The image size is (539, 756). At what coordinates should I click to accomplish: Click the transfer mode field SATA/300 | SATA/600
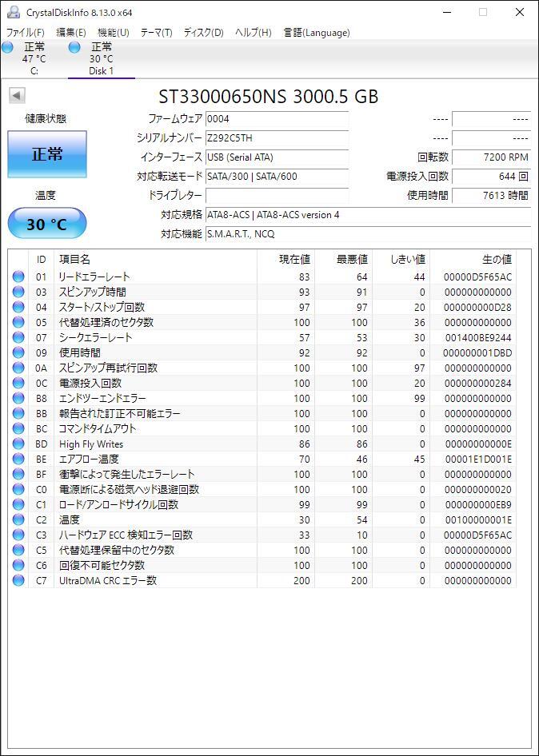(277, 177)
